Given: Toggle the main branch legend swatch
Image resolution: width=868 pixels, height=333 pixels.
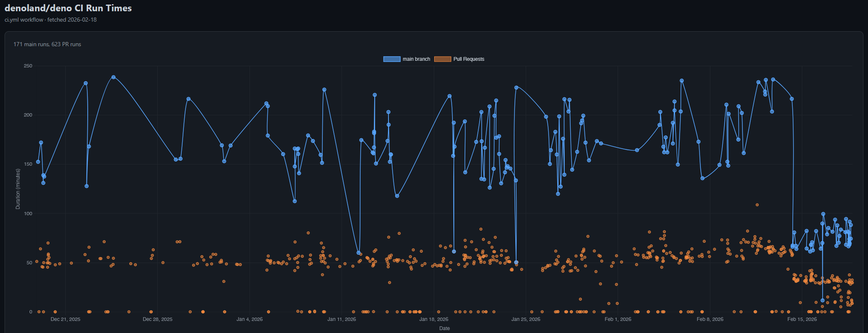Looking at the screenshot, I should coord(391,59).
